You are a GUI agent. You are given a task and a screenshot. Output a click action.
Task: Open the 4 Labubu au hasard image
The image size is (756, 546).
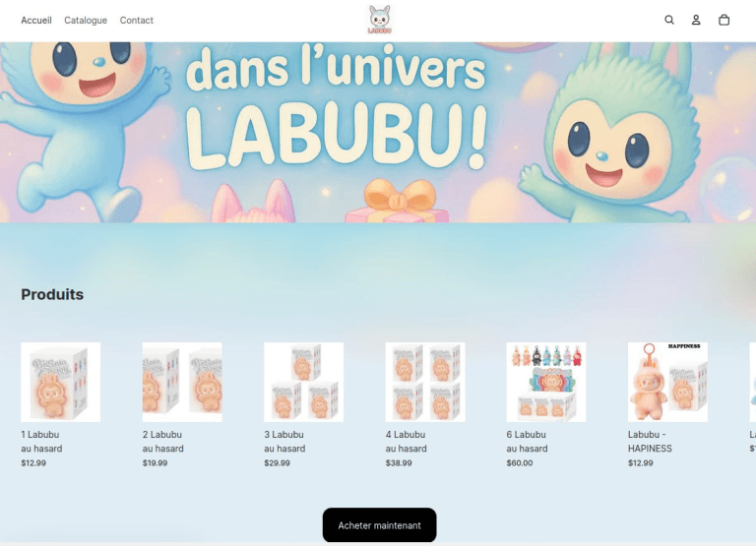pos(425,382)
